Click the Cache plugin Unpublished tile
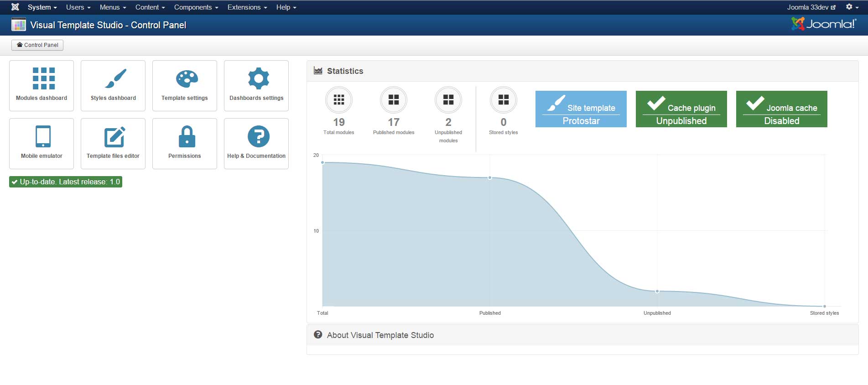Screen dimensions: 868x385 tap(681, 109)
